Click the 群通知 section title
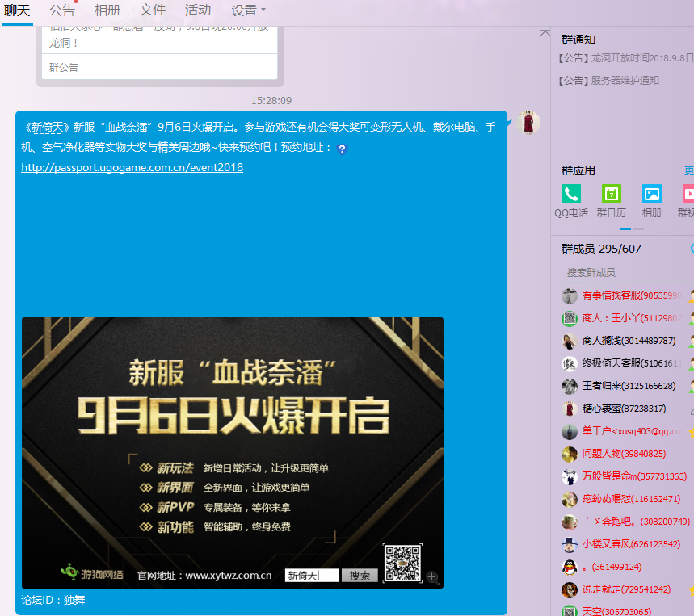The image size is (694, 616). [x=578, y=40]
